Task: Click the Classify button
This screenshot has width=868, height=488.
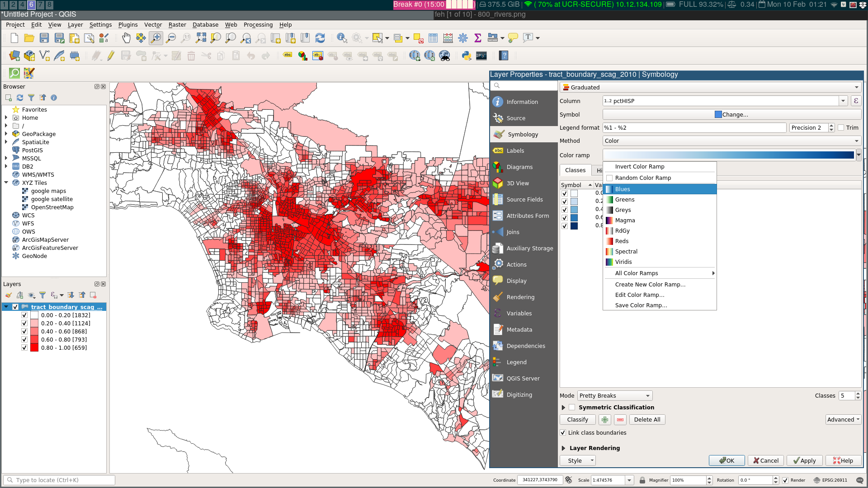Action: pyautogui.click(x=577, y=419)
